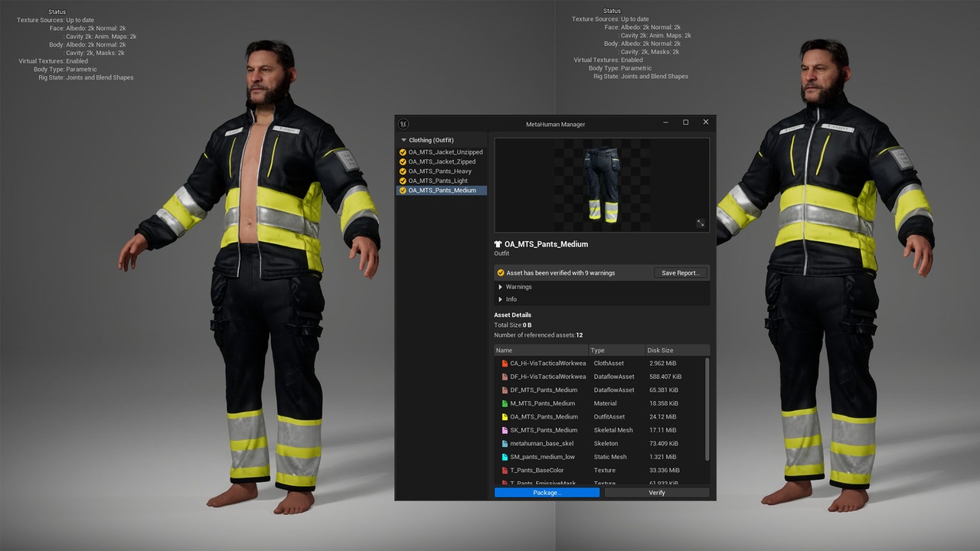The width and height of the screenshot is (980, 551).
Task: Click the blue file icon for metahuman_base_skel
Action: coord(505,444)
